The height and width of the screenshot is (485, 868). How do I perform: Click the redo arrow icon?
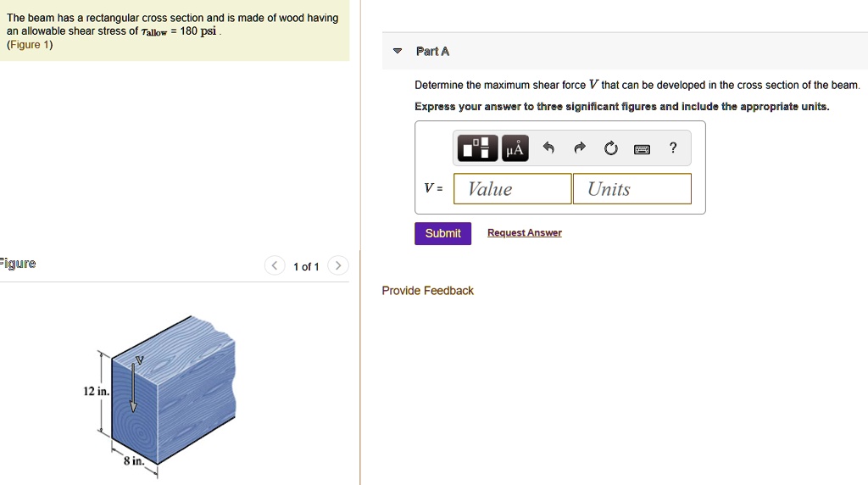pos(580,148)
